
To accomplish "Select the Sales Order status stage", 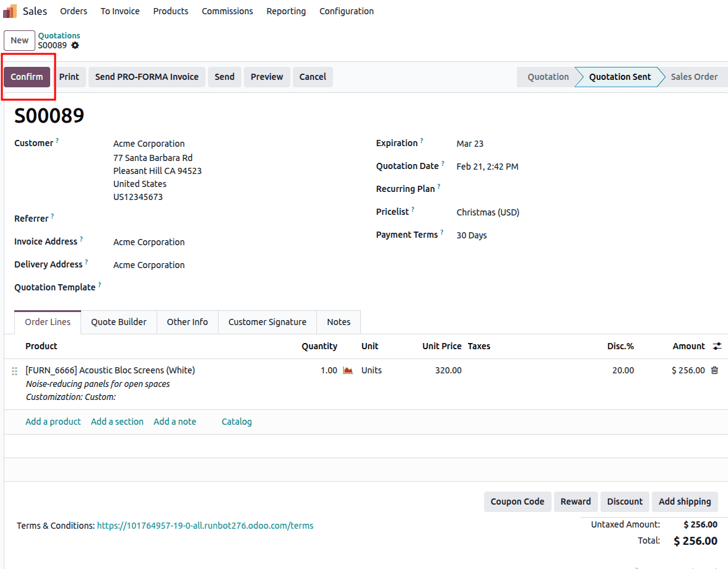I will tap(693, 77).
